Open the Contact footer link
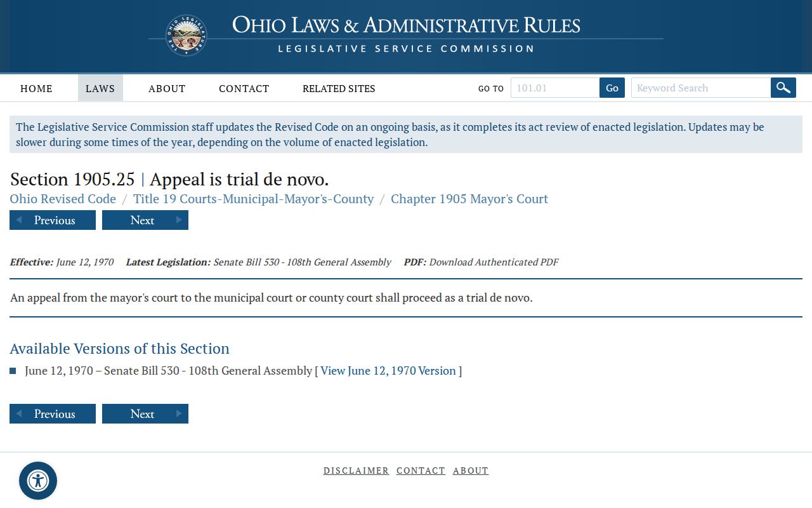812x508 pixels. coord(421,471)
